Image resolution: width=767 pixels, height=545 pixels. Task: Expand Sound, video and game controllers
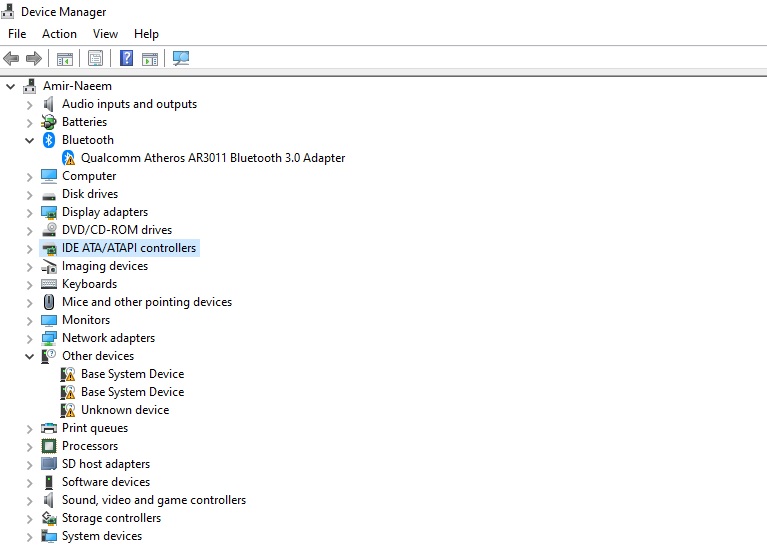click(29, 500)
